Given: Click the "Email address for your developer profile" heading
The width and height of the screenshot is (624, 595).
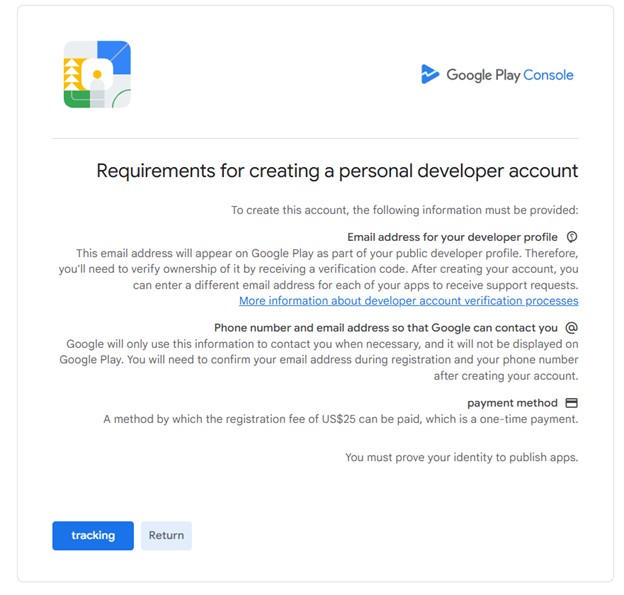Looking at the screenshot, I should tap(452, 237).
